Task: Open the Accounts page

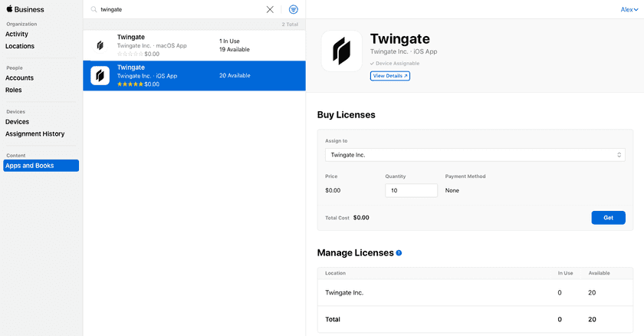Action: click(19, 77)
